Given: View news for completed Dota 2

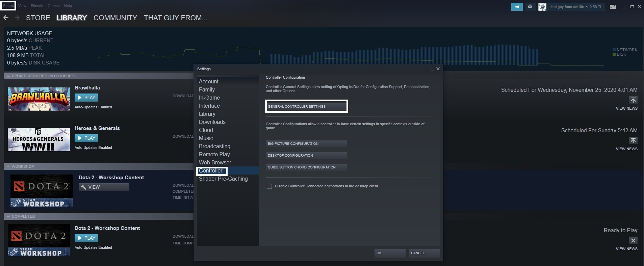Looking at the screenshot, I should point(626,249).
